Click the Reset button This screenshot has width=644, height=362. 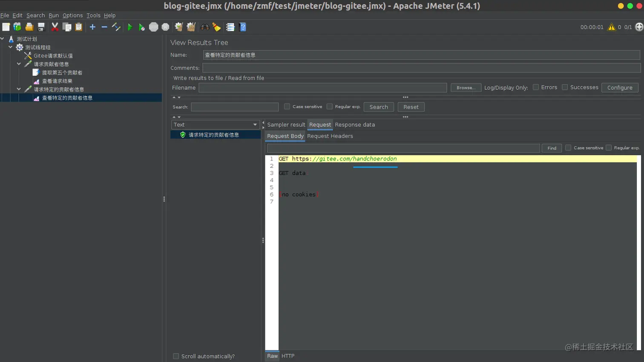coord(411,107)
